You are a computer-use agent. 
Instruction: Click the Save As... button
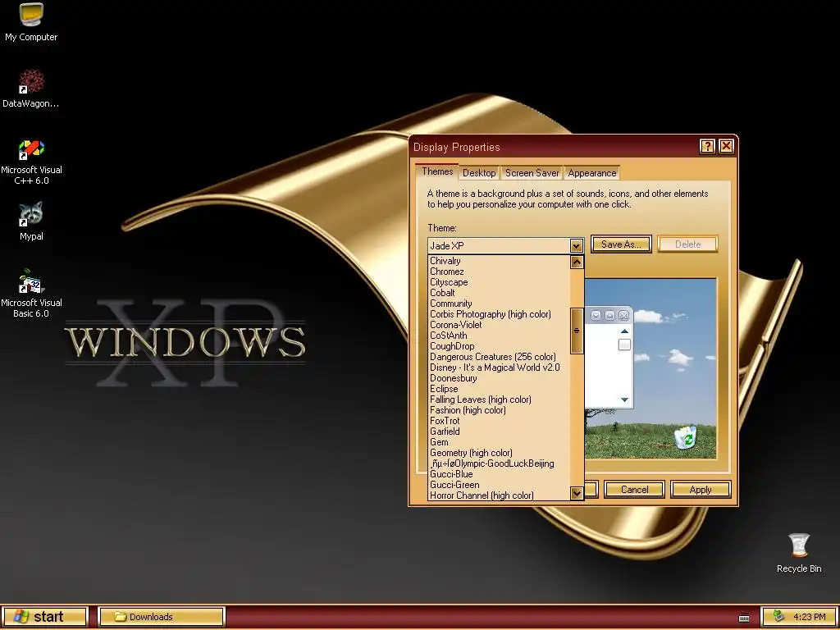[x=621, y=244]
